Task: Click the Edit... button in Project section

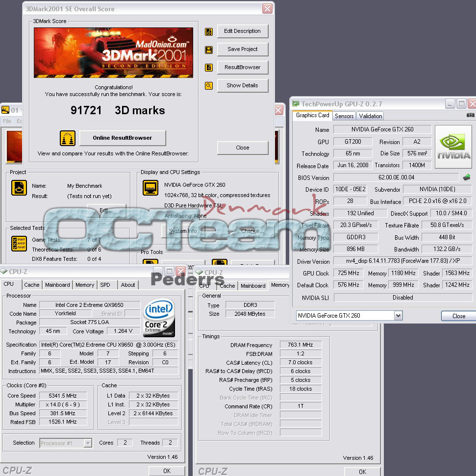Action: point(106,211)
